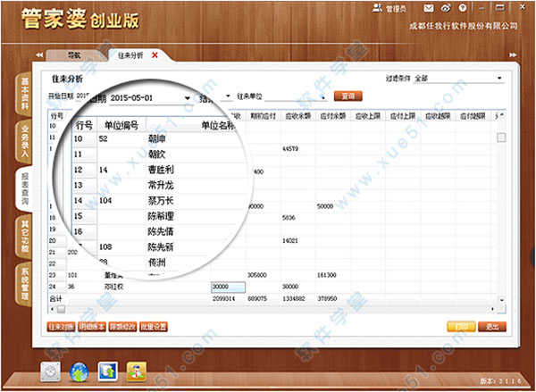This screenshot has width=536, height=392.
Task: Click the 管理员 user icon
Action: tap(377, 8)
